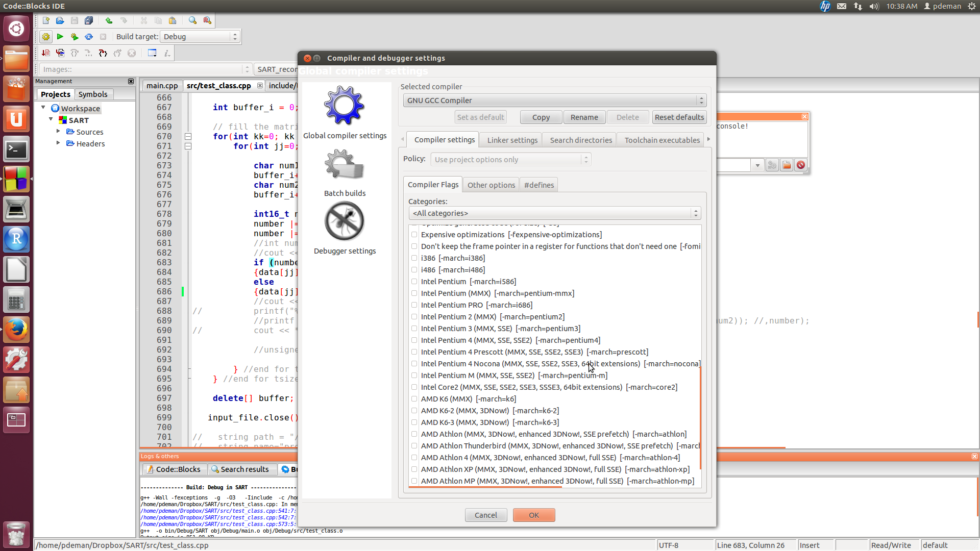Enable AMD Athlon XP flag
This screenshot has height=551, width=980.
click(x=414, y=469)
